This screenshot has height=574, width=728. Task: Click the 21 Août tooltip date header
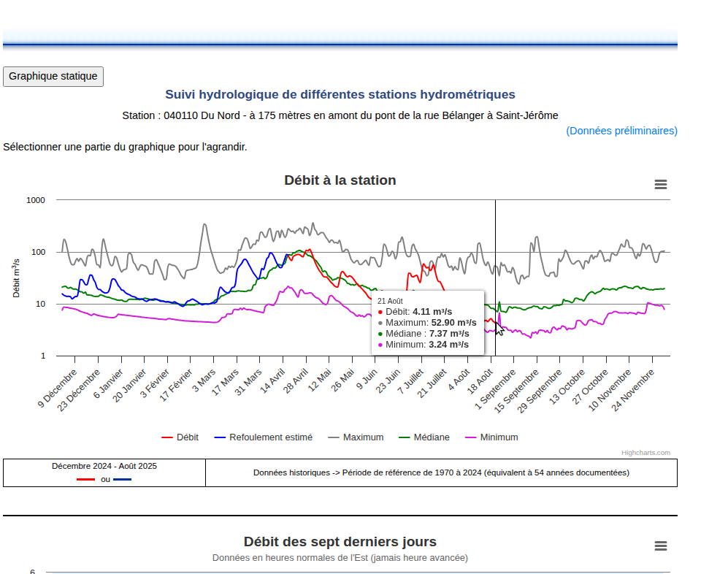(390, 301)
